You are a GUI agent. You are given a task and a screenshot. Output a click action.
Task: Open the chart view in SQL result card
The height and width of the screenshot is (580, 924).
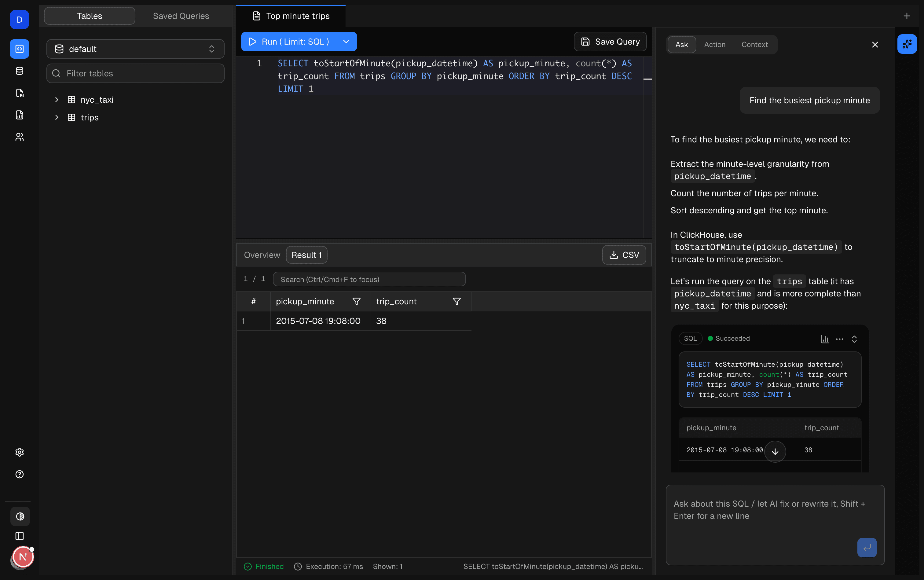tap(824, 339)
